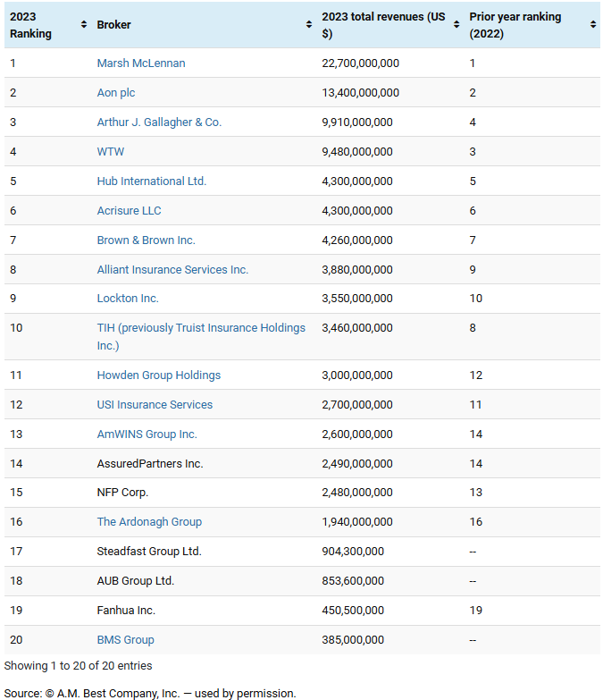The image size is (603, 700).
Task: Click the Steadfast Group Ltd. table cell
Action: coord(149,552)
